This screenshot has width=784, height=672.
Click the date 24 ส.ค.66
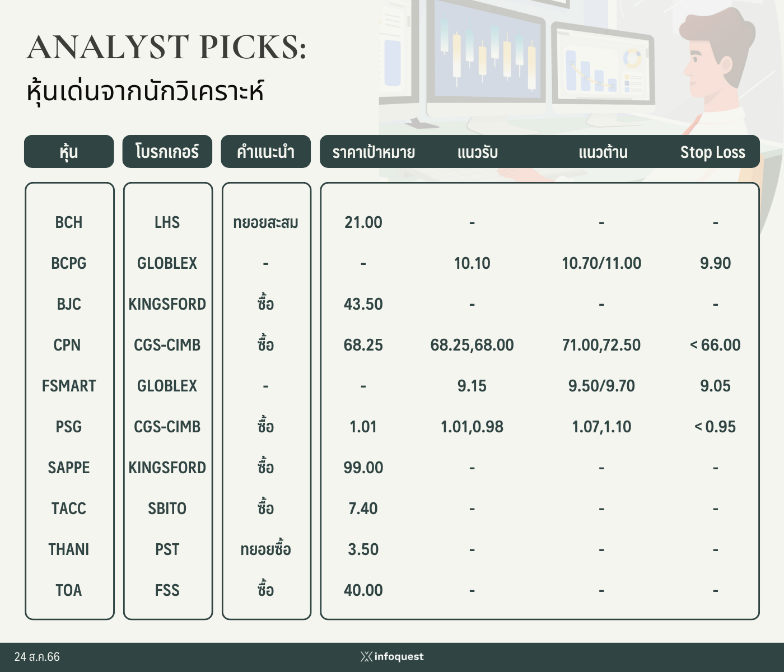click(37, 657)
